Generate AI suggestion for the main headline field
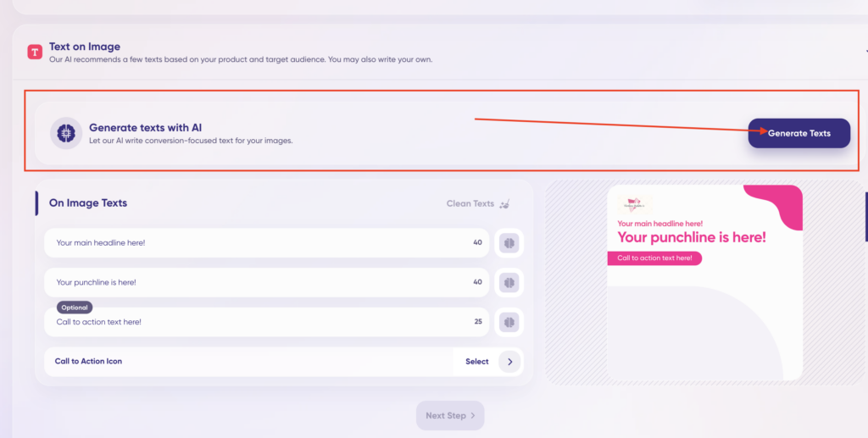This screenshot has width=868, height=438. click(509, 243)
